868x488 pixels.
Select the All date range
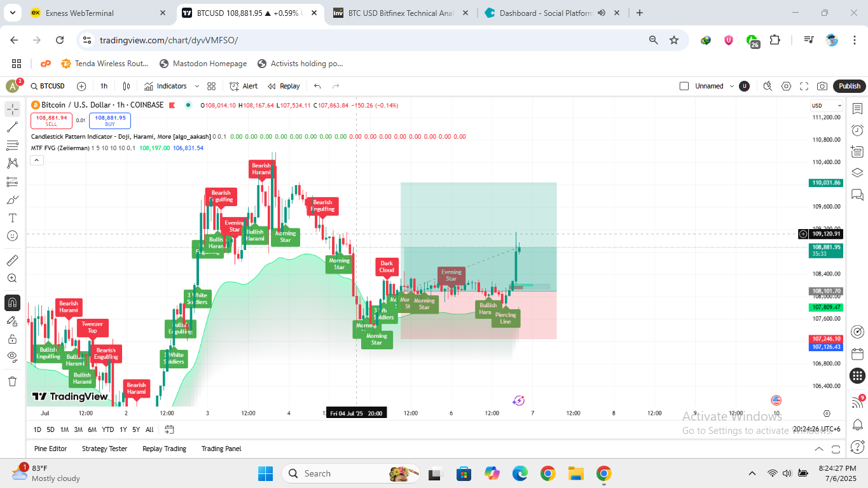coord(149,429)
